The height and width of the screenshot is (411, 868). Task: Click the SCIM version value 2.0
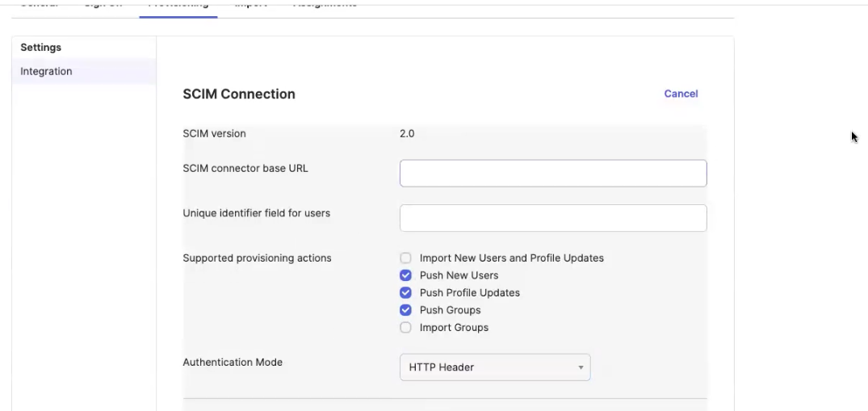pyautogui.click(x=407, y=133)
